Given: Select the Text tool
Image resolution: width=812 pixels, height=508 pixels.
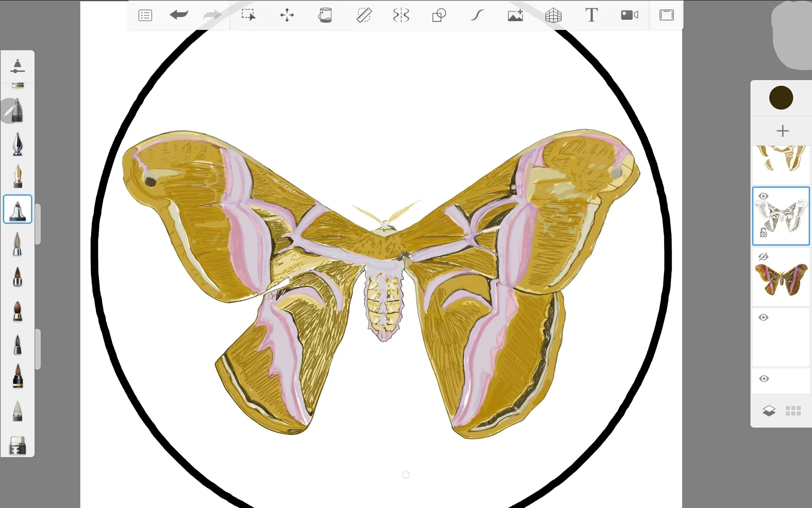Looking at the screenshot, I should point(591,15).
